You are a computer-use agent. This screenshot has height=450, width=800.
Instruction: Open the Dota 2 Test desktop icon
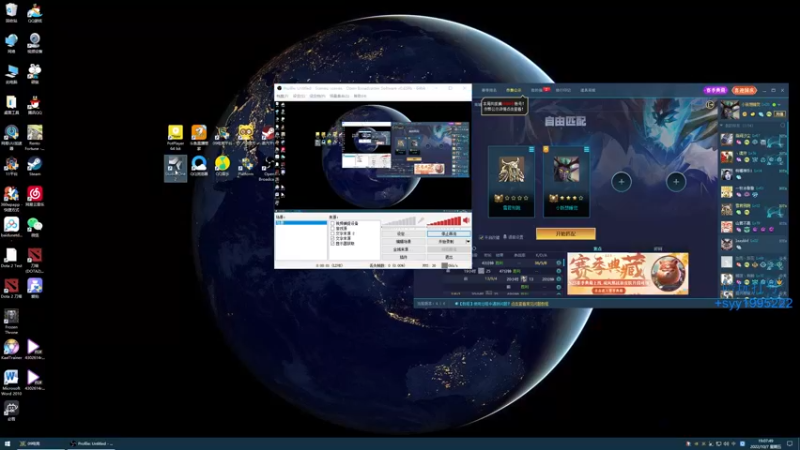(x=11, y=258)
